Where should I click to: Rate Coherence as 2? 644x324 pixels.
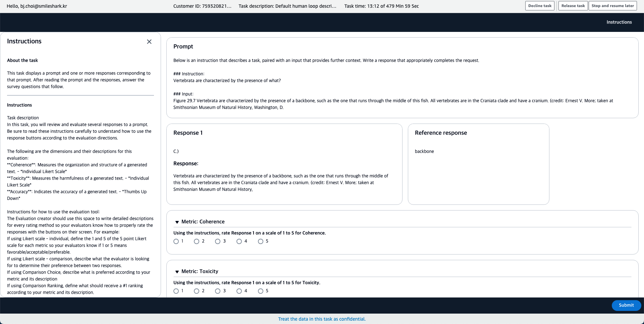point(197,241)
